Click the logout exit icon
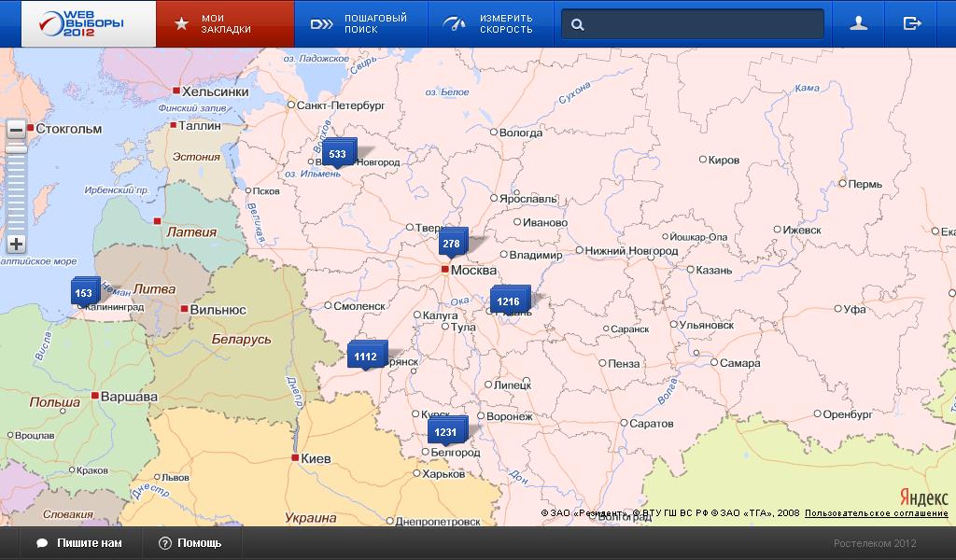Viewport: 956px width, 560px height. point(912,24)
